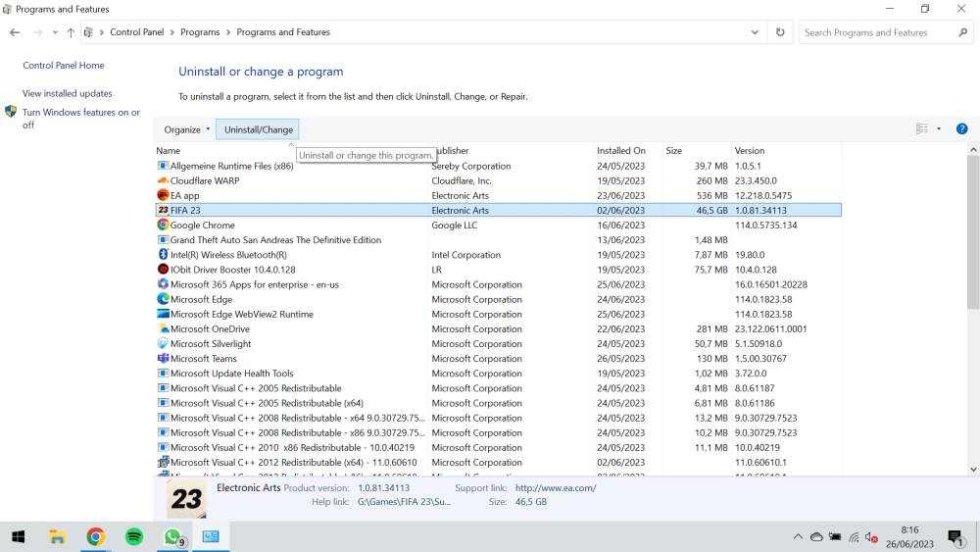This screenshot has height=552, width=980.
Task: Click the Programs breadcrumb
Action: tap(200, 32)
